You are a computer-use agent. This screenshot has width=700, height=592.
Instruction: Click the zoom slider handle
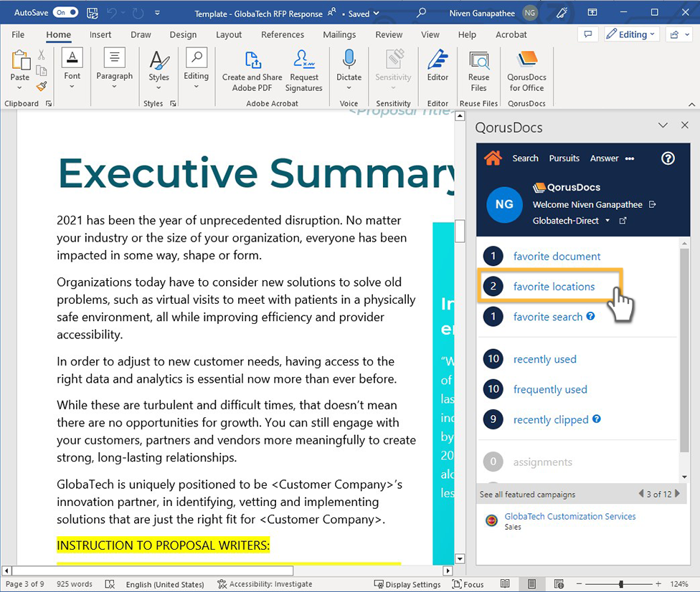621,584
